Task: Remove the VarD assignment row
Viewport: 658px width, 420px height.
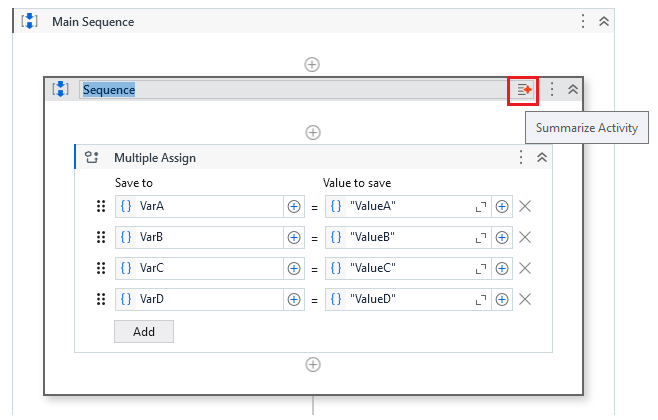Action: [x=525, y=300]
